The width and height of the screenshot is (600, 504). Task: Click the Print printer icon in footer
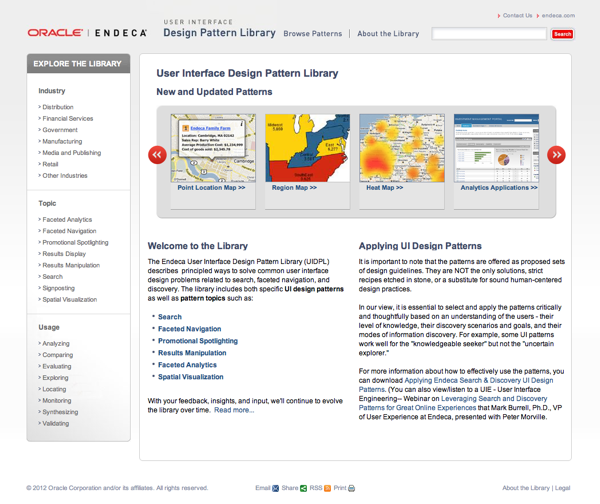352,488
